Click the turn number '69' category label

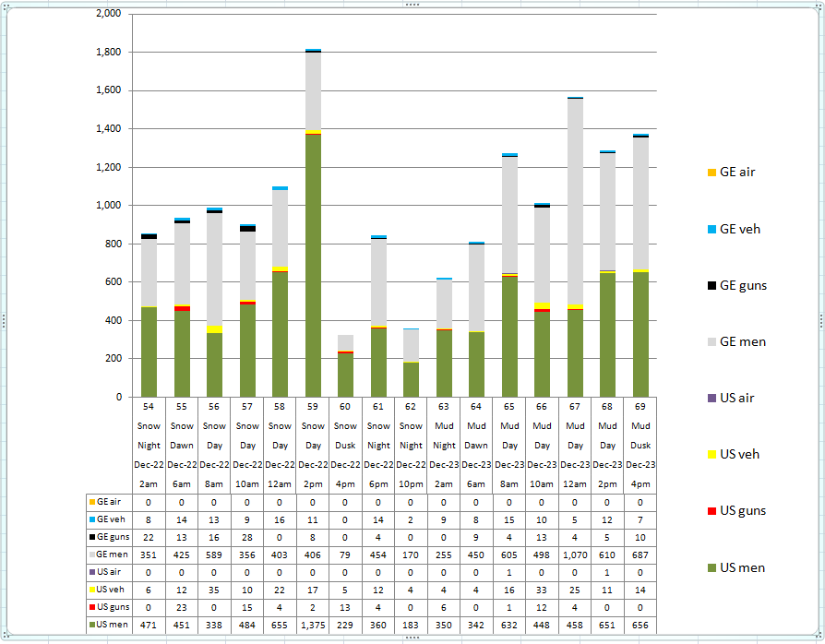[x=640, y=407]
